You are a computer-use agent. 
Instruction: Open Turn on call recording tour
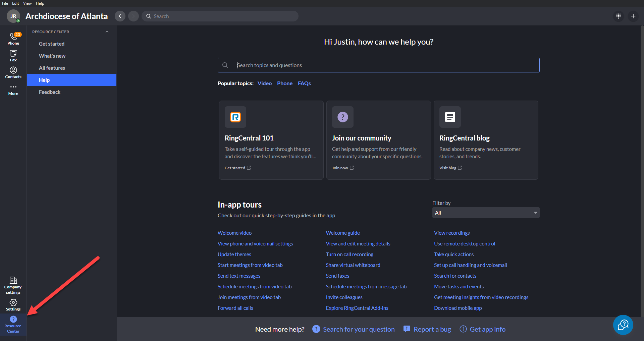pos(350,254)
